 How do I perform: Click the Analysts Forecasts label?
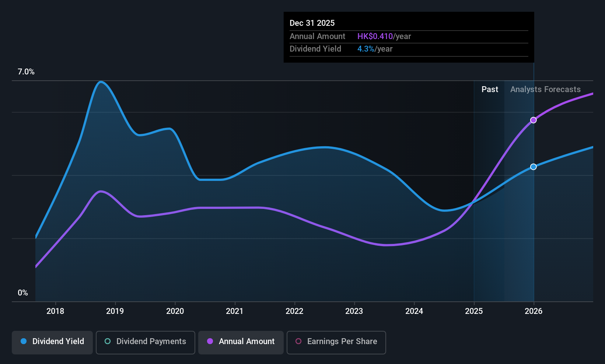click(545, 90)
